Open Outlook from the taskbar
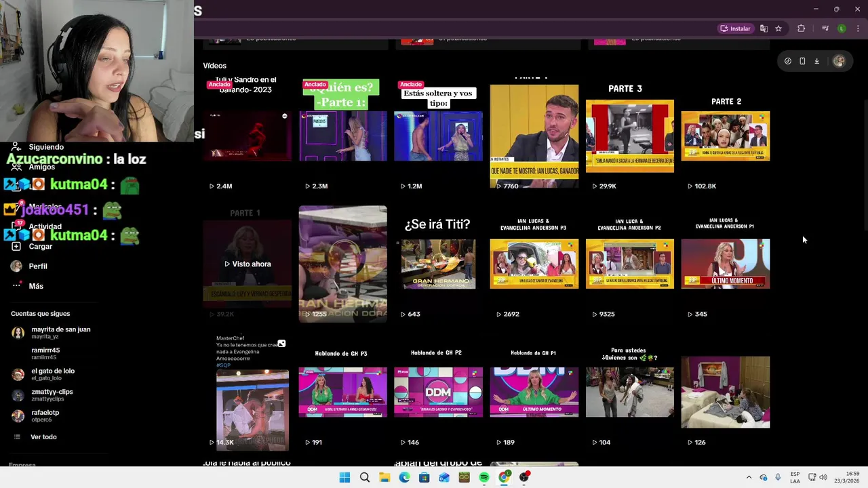868x488 pixels. [444, 477]
